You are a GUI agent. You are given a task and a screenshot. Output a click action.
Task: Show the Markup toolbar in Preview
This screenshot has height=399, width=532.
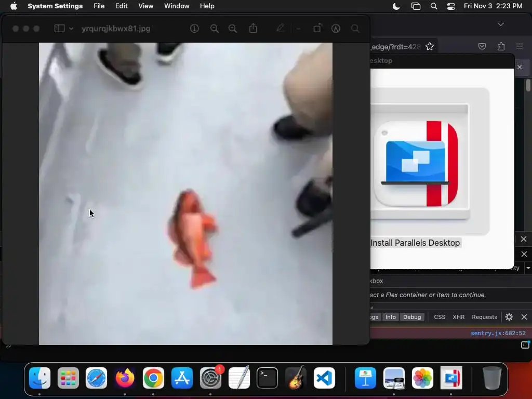pos(336,29)
